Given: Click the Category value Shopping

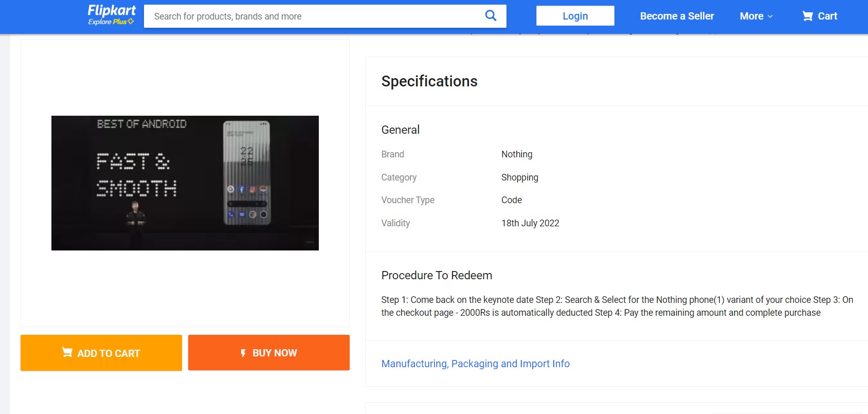Looking at the screenshot, I should 520,177.
